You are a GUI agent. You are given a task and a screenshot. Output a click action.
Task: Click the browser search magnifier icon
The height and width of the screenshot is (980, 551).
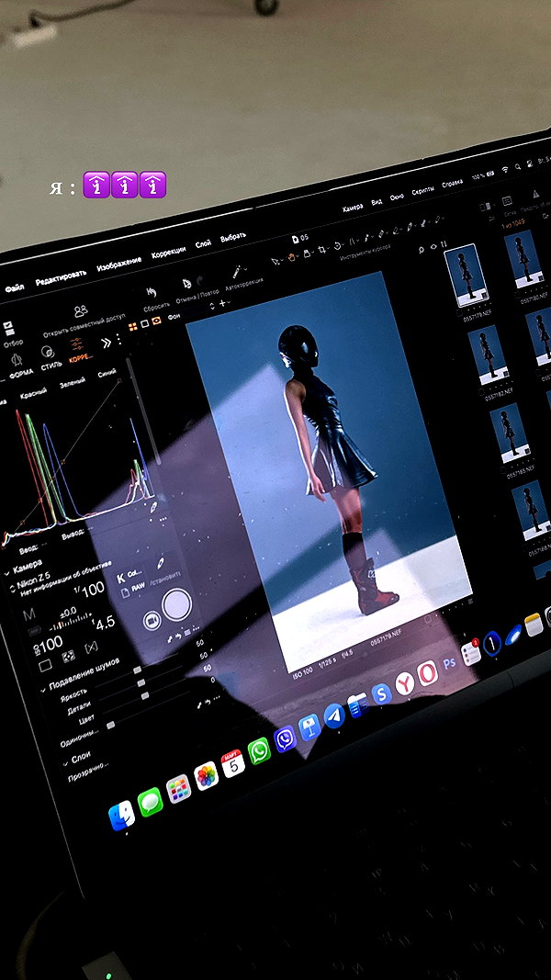[422, 248]
